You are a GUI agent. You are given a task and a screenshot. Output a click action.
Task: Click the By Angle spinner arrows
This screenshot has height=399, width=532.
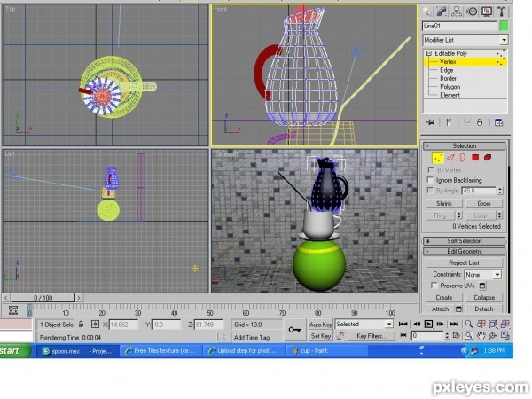tap(500, 191)
